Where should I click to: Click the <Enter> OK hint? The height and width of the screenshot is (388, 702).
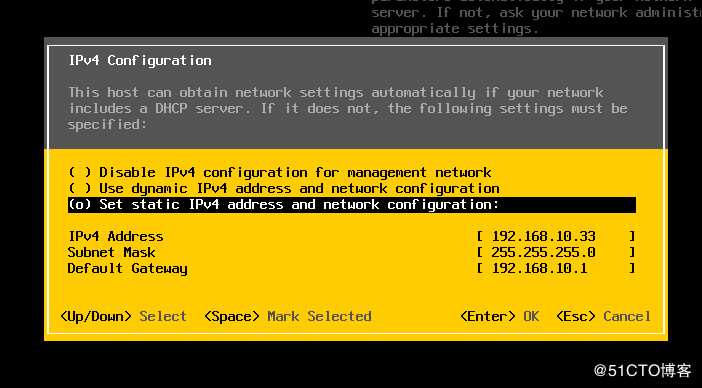point(500,316)
